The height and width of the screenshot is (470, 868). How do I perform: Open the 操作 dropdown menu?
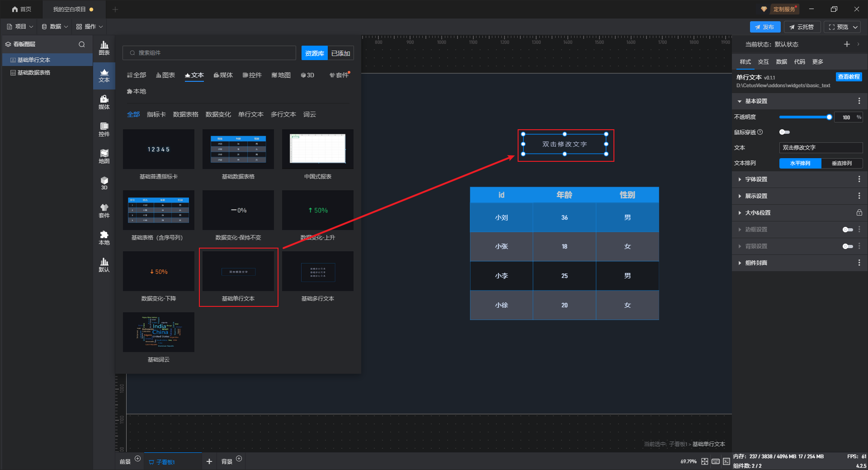pyautogui.click(x=90, y=27)
